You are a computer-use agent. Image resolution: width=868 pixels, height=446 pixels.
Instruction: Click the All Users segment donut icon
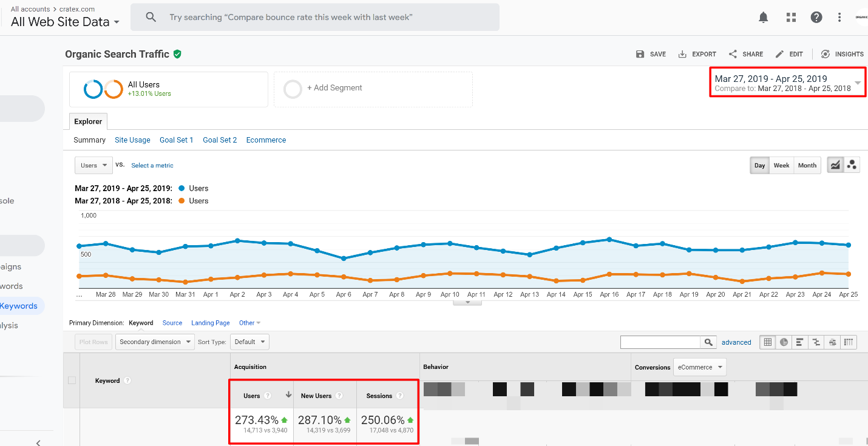104,90
